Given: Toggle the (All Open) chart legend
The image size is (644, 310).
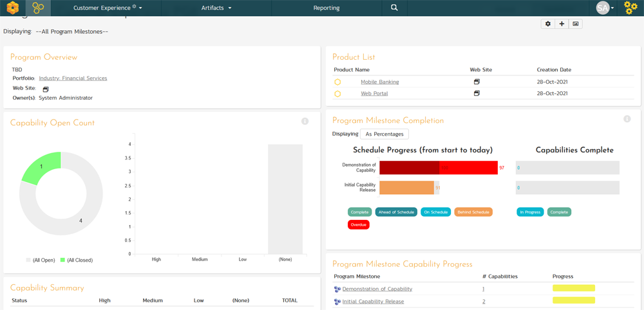Looking at the screenshot, I should (40, 260).
